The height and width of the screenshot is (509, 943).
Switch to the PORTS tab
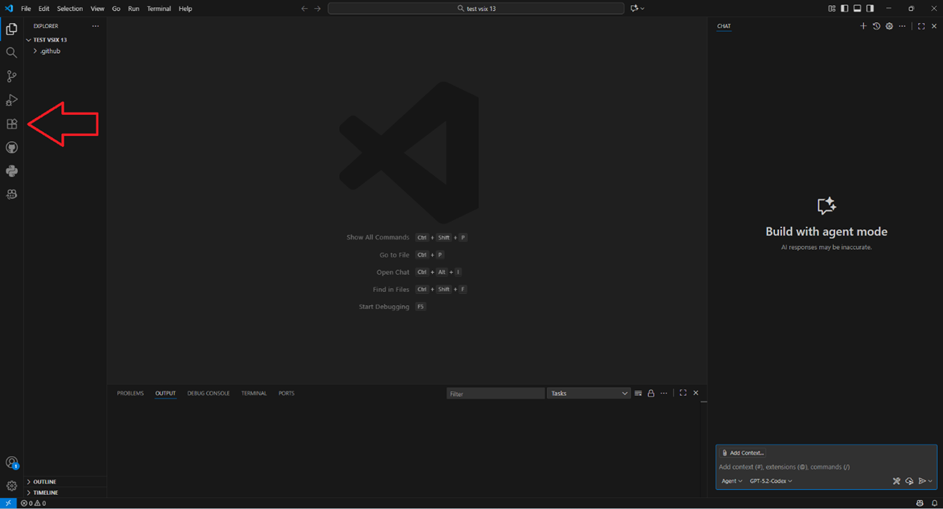click(x=286, y=393)
